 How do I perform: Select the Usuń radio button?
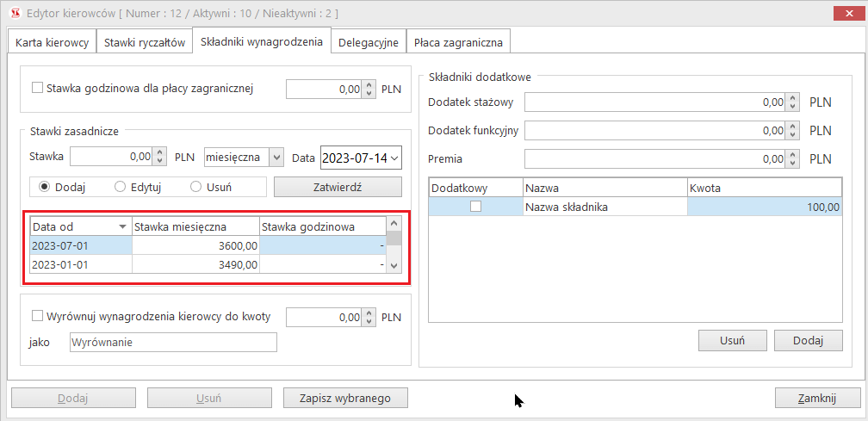click(195, 187)
